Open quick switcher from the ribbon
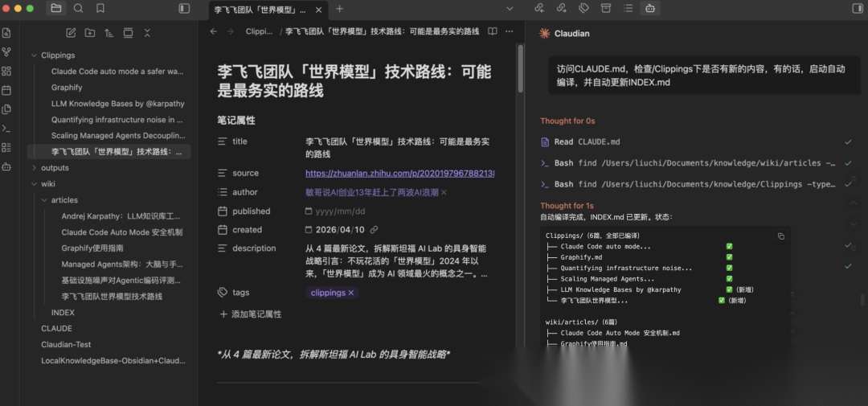The width and height of the screenshot is (868, 406). click(x=6, y=33)
